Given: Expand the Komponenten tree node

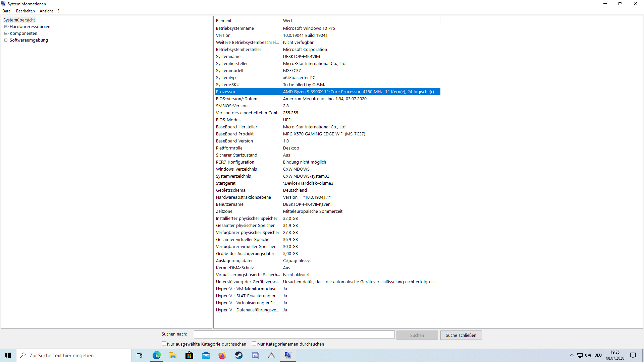Looking at the screenshot, I should click(6, 34).
